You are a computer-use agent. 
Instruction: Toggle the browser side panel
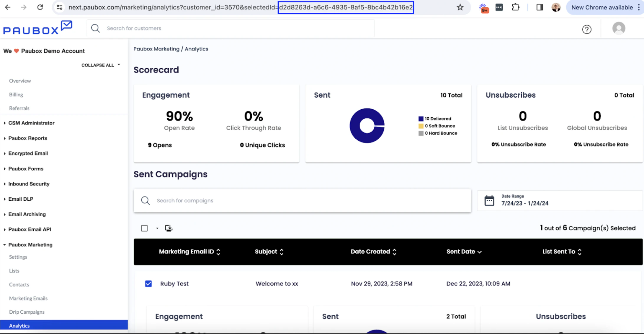[540, 7]
